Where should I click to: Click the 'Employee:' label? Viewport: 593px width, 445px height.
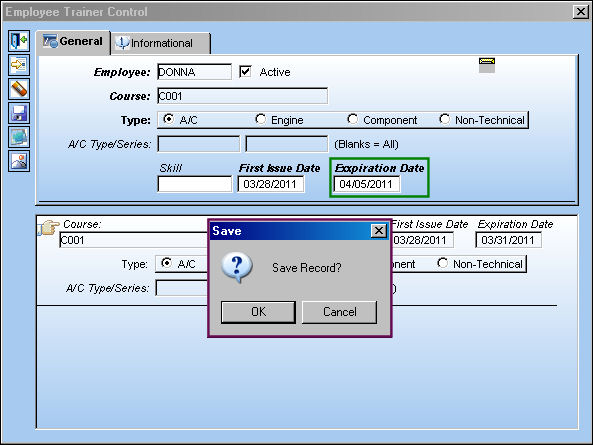point(122,72)
